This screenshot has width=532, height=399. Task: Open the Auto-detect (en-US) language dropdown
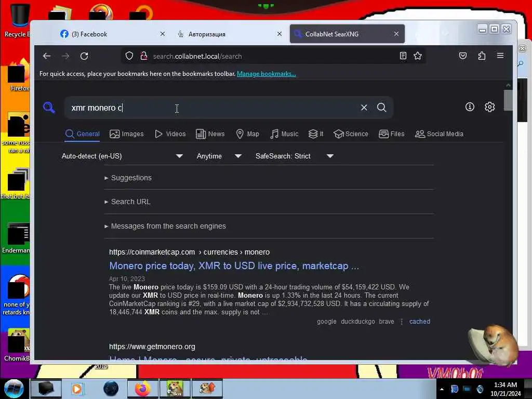tap(122, 156)
